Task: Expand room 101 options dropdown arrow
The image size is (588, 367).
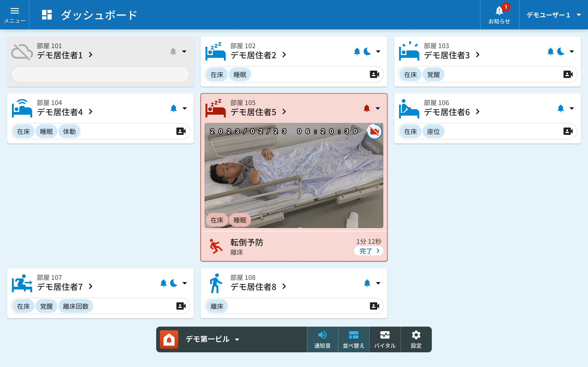Action: [184, 51]
